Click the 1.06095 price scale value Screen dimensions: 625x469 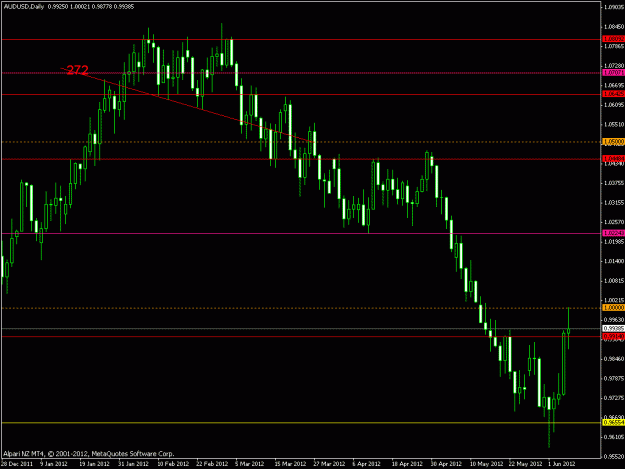coord(614,105)
